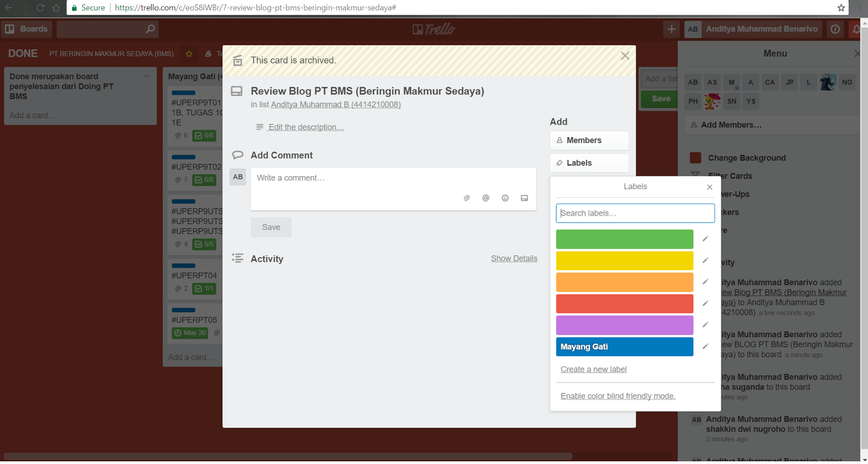Click the green Save button for new list
This screenshot has width=868, height=464.
coord(660,99)
